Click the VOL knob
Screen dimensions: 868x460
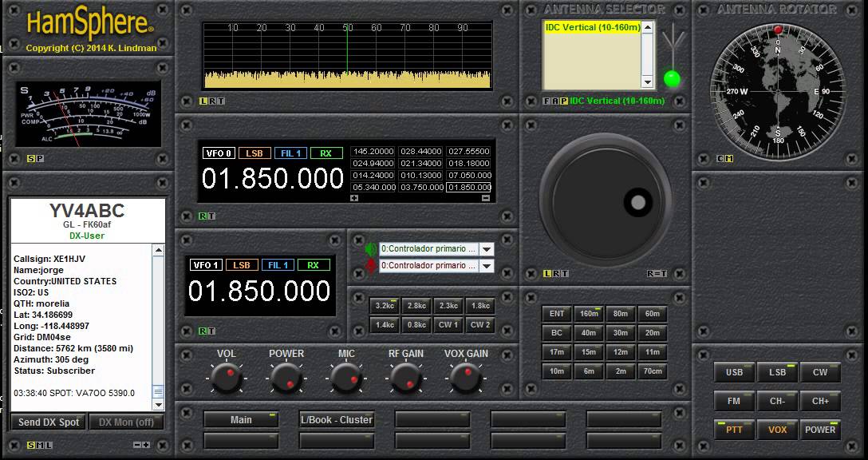pos(227,379)
